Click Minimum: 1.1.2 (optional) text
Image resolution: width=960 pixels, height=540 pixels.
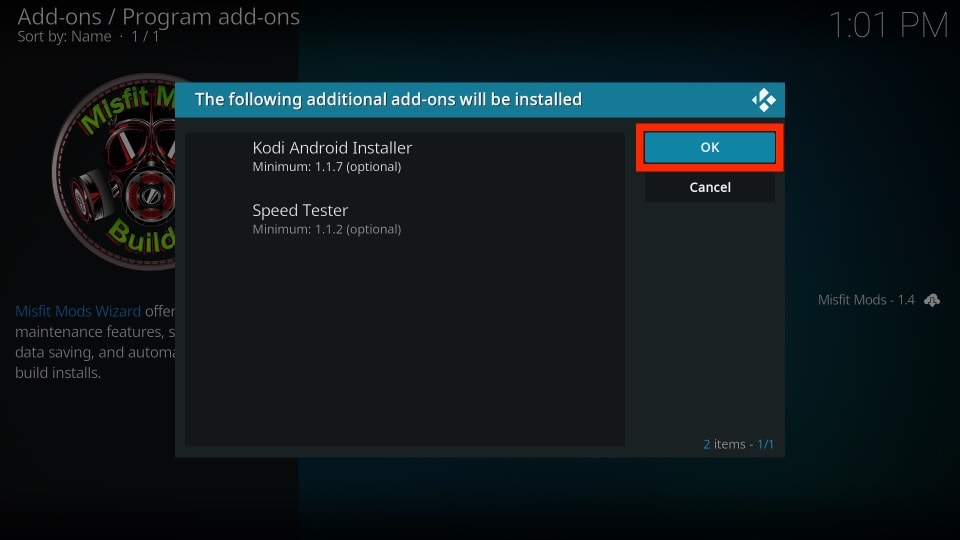coord(327,229)
